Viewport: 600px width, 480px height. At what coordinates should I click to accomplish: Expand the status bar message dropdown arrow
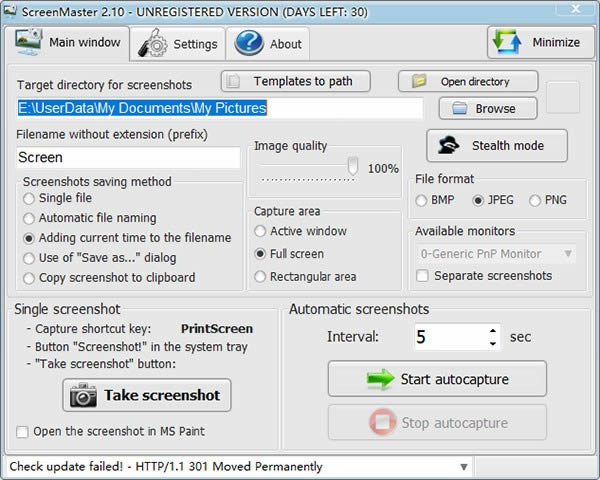pos(464,467)
